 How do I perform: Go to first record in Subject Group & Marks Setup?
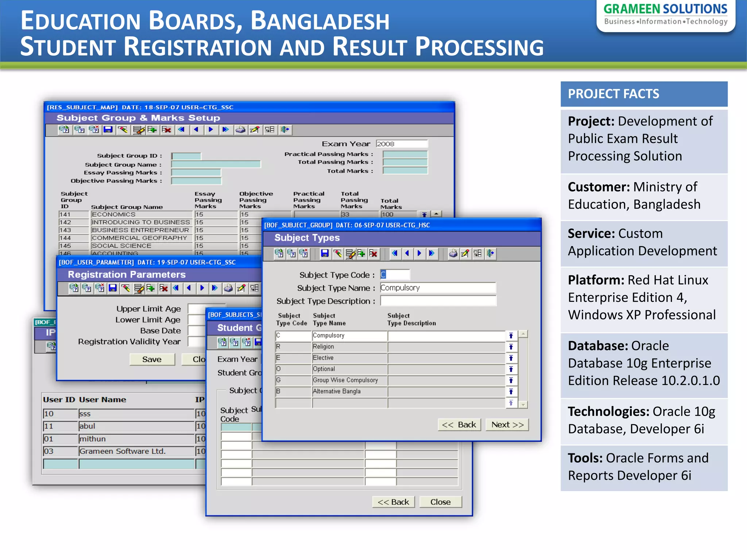click(181, 129)
